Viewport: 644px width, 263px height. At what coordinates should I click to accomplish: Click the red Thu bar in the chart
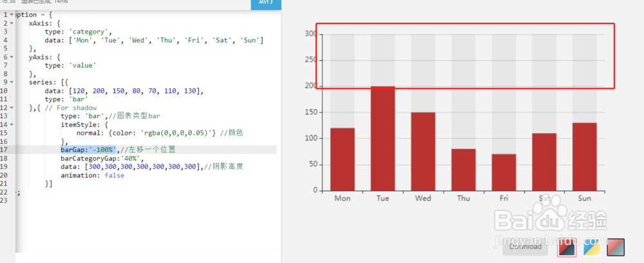point(463,170)
